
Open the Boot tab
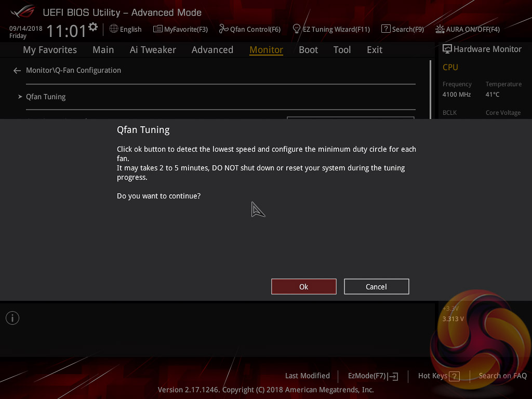tap(309, 50)
